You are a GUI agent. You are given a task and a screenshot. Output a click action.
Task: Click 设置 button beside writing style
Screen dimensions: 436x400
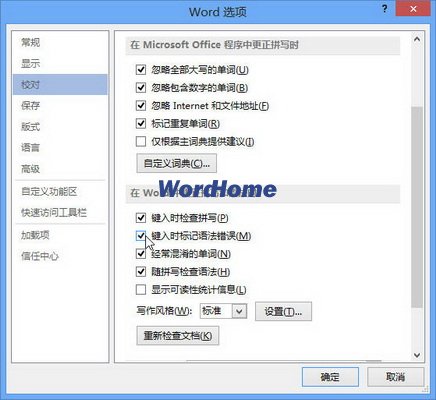coord(283,312)
